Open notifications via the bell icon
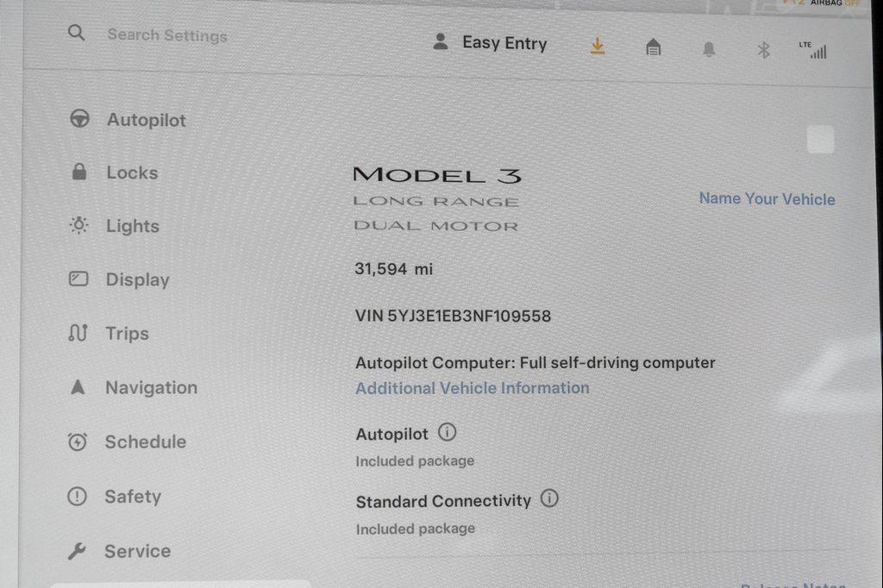883x588 pixels. coord(709,49)
